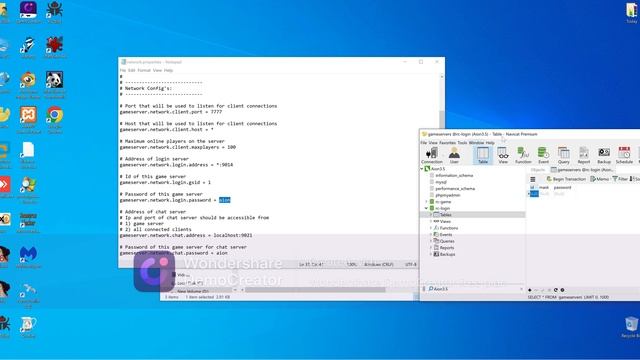Open the XAMPP desktop shortcut
The image size is (640, 360).
[x=28, y=120]
